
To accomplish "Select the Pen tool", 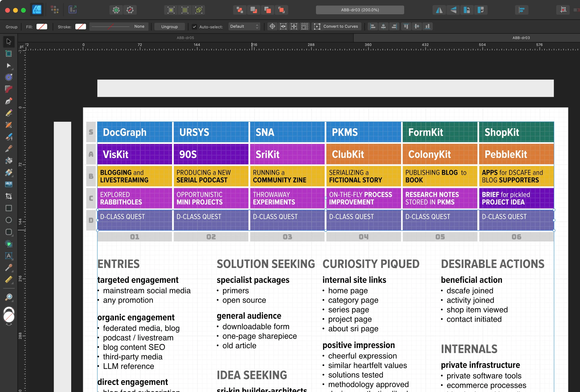I will point(9,101).
